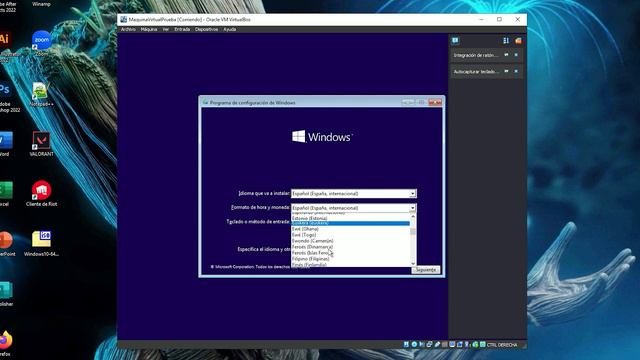This screenshot has width=640, height=360.
Task: Select 'Estonio (Estonia)' in the list
Action: (350, 218)
